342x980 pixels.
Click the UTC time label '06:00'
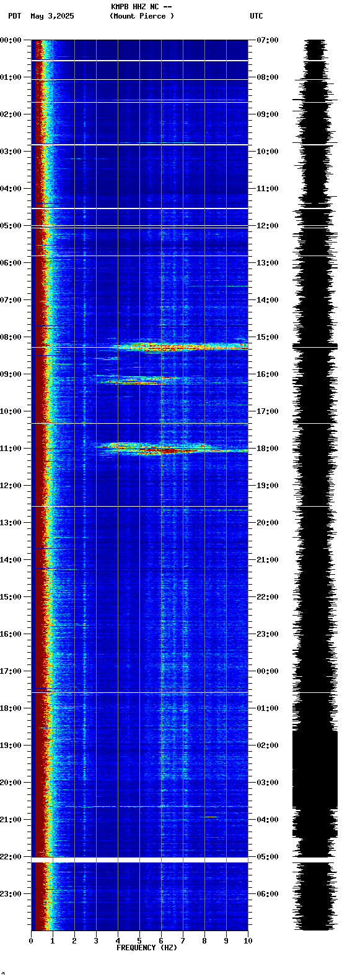tap(268, 894)
